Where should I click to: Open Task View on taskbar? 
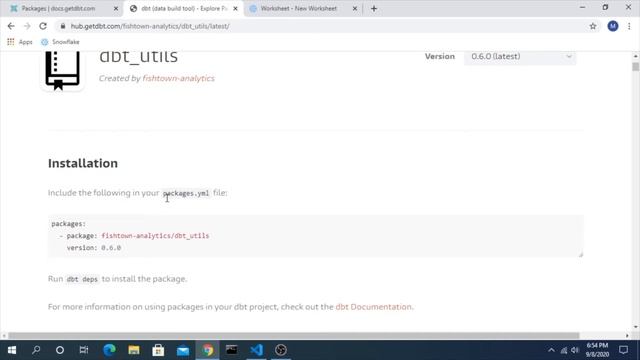click(x=84, y=350)
